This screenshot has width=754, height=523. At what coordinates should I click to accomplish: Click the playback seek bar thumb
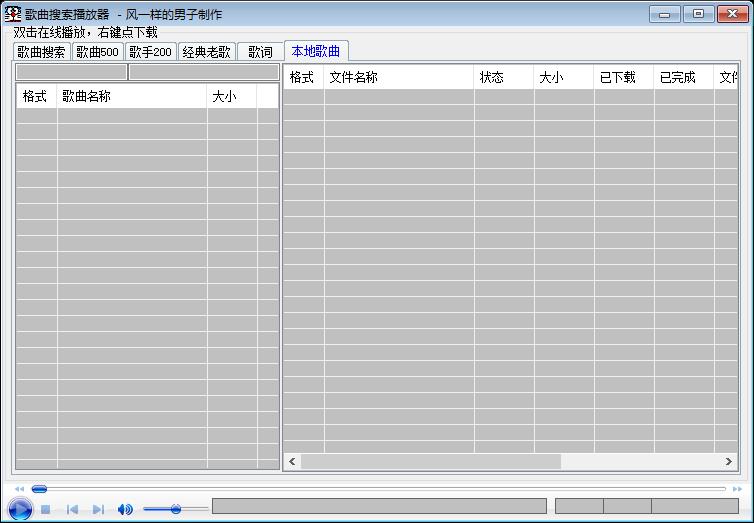(39, 489)
